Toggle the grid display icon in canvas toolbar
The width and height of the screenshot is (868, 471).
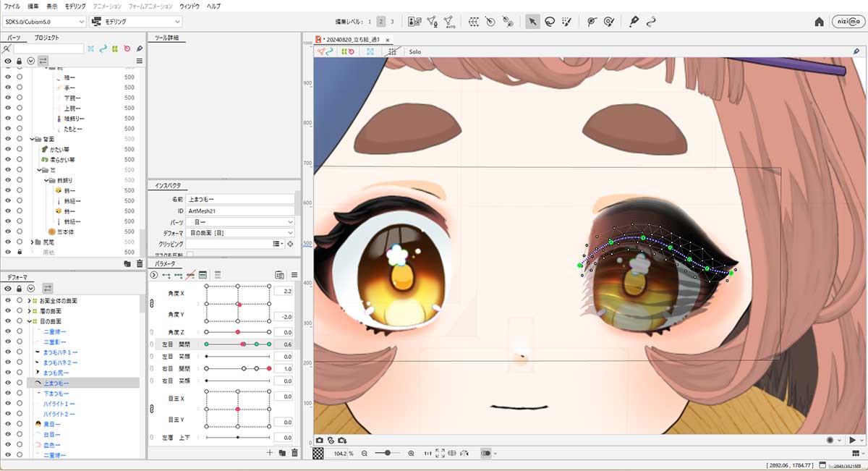391,52
